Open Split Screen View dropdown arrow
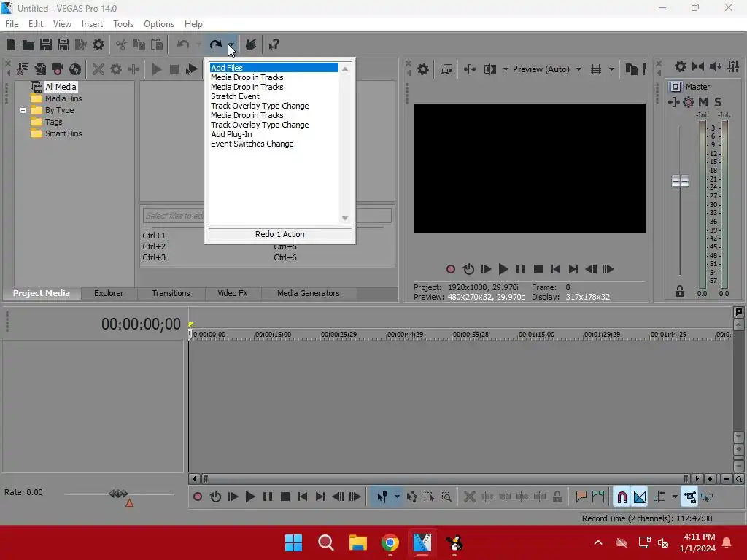The image size is (747, 560). point(506,69)
